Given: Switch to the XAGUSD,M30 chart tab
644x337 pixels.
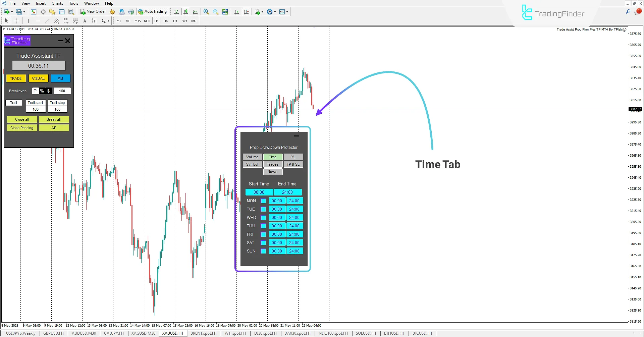Looking at the screenshot, I should [143, 333].
